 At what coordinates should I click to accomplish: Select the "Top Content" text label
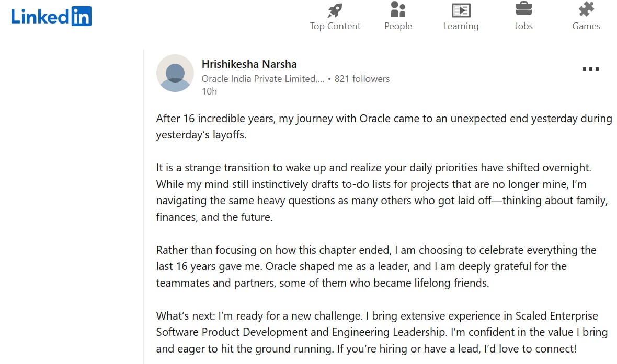click(x=335, y=26)
